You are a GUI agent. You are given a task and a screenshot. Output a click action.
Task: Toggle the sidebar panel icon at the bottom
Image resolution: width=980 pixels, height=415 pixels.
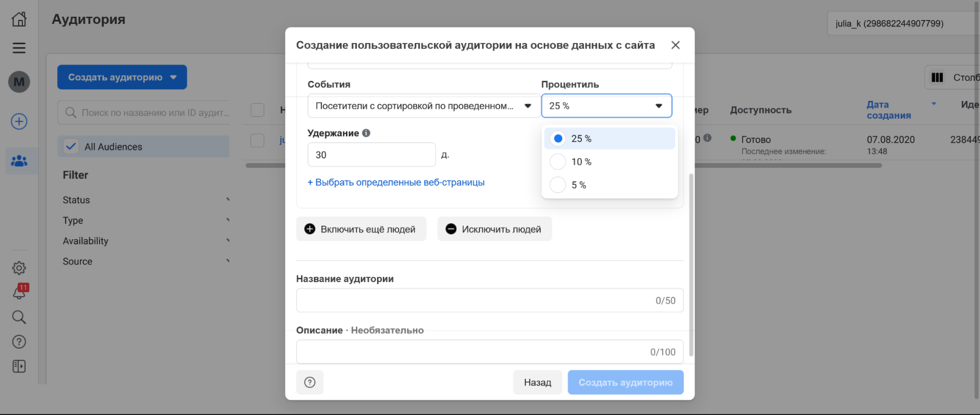pos(19,366)
